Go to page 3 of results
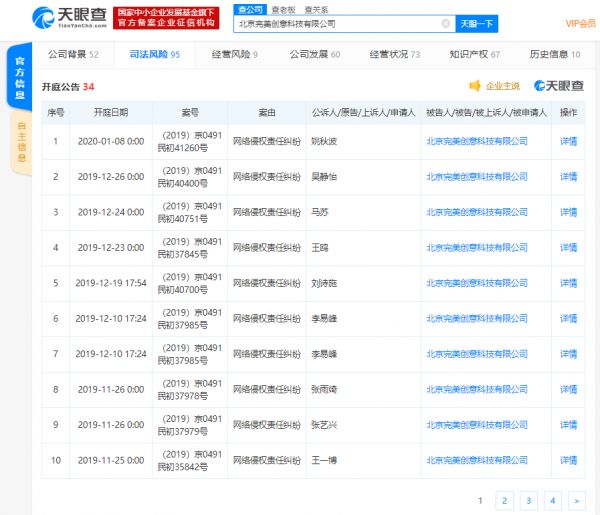 tap(528, 499)
